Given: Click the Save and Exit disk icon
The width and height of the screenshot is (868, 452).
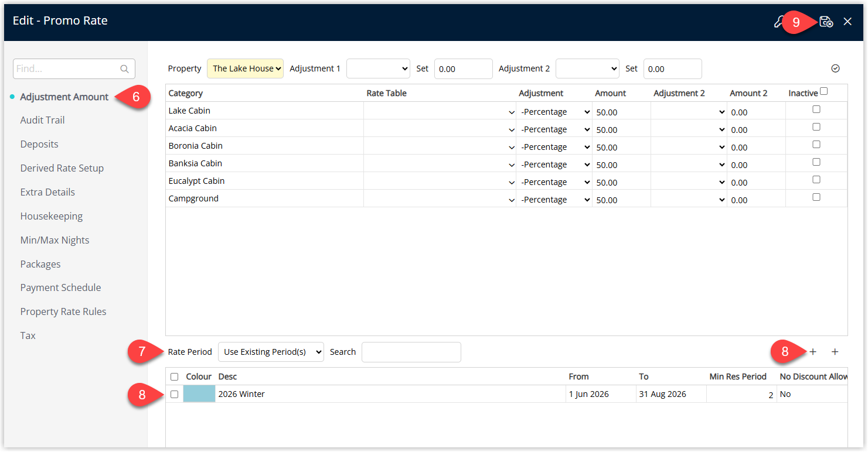Looking at the screenshot, I should pos(826,22).
